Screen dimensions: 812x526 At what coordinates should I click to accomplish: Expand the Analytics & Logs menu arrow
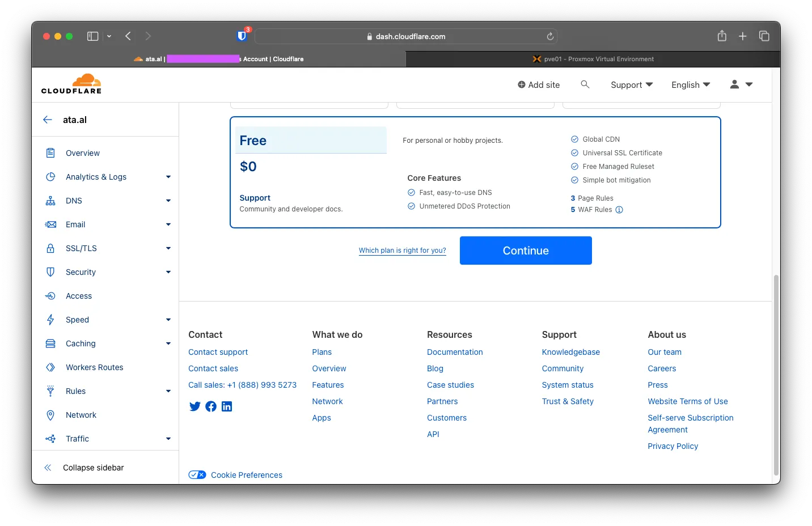[x=168, y=177]
